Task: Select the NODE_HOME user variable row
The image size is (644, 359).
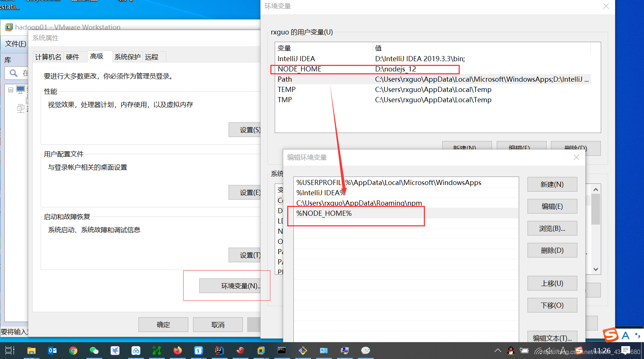Action: click(433, 69)
